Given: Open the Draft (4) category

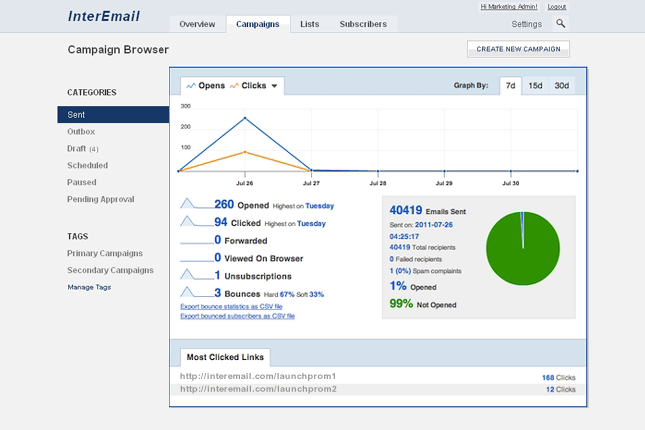Looking at the screenshot, I should (x=83, y=149).
